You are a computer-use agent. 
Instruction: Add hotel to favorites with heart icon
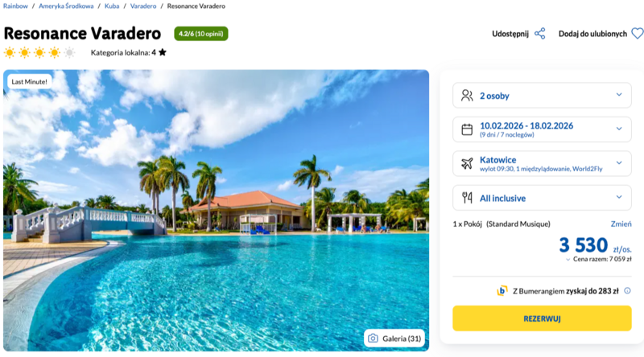point(637,34)
